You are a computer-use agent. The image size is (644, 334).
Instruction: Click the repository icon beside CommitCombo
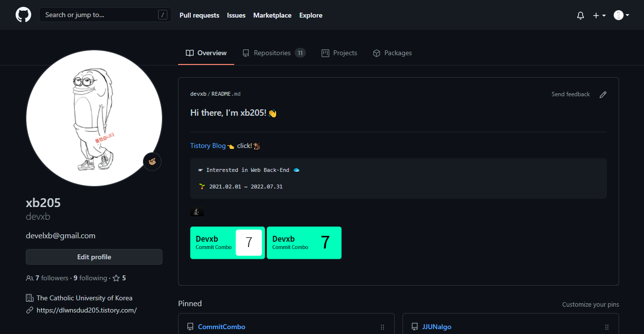point(190,327)
